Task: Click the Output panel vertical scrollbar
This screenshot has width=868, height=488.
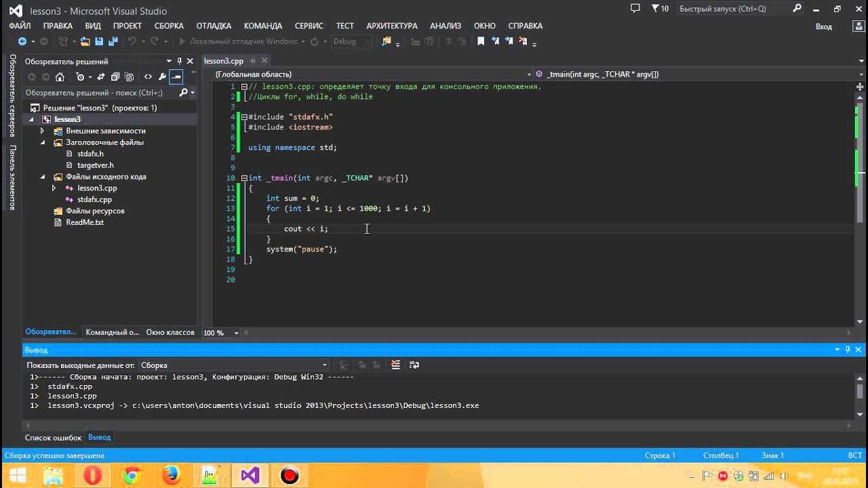Action: click(860, 397)
